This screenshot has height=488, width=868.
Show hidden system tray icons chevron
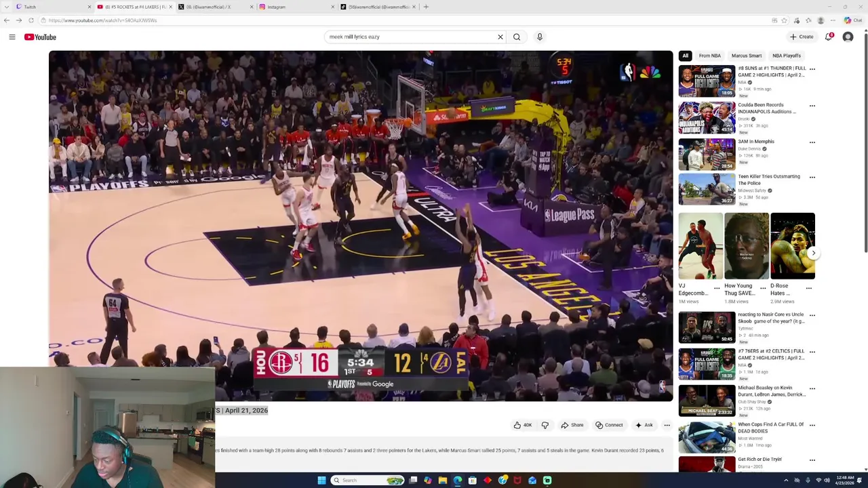click(787, 481)
